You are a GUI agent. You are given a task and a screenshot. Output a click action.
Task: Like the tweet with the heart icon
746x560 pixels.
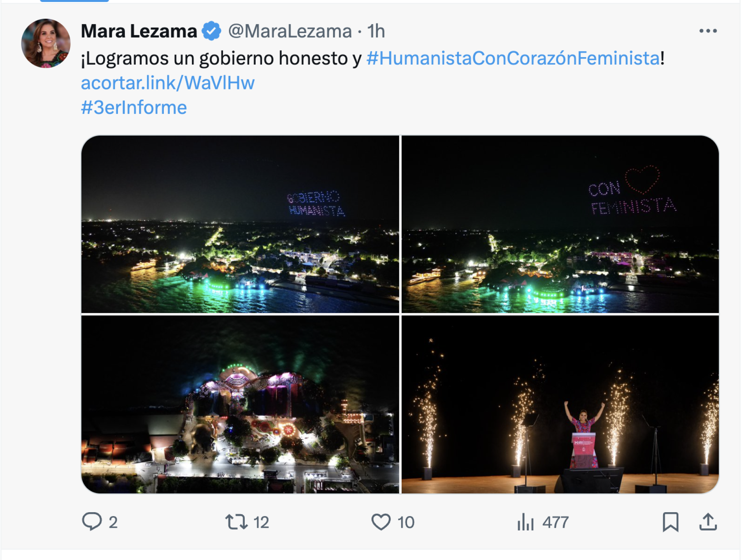coord(381,521)
